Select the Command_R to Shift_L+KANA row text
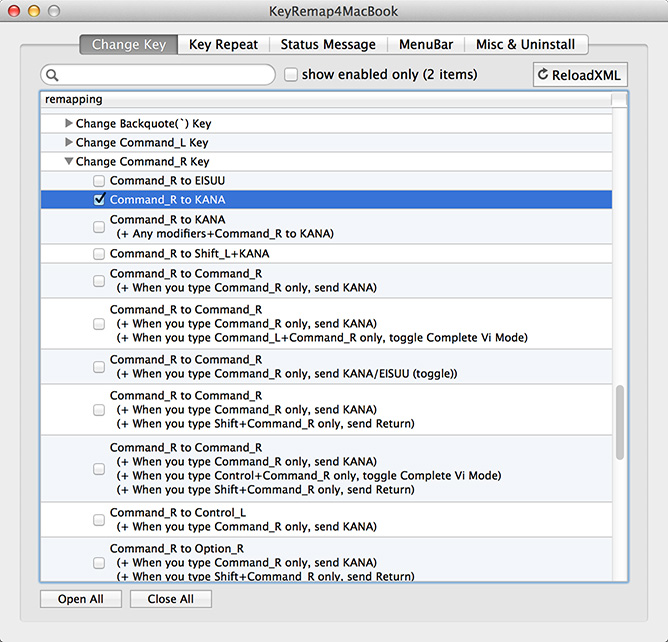Image resolution: width=668 pixels, height=642 pixels. pos(190,253)
